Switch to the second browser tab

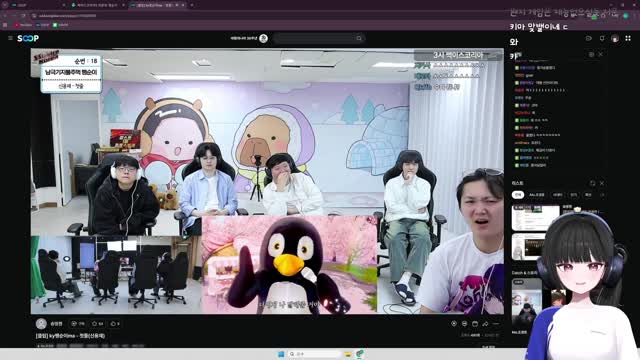click(97, 5)
